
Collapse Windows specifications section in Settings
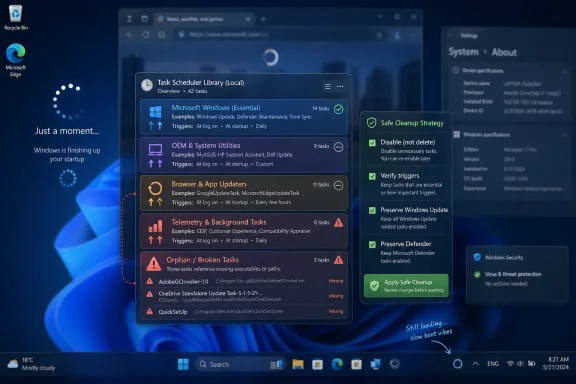click(x=565, y=135)
